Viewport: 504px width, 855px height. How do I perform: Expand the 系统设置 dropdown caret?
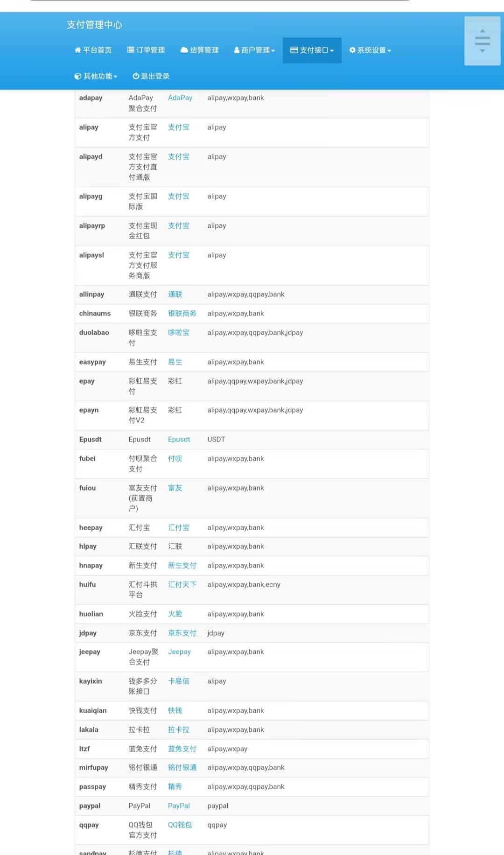389,51
